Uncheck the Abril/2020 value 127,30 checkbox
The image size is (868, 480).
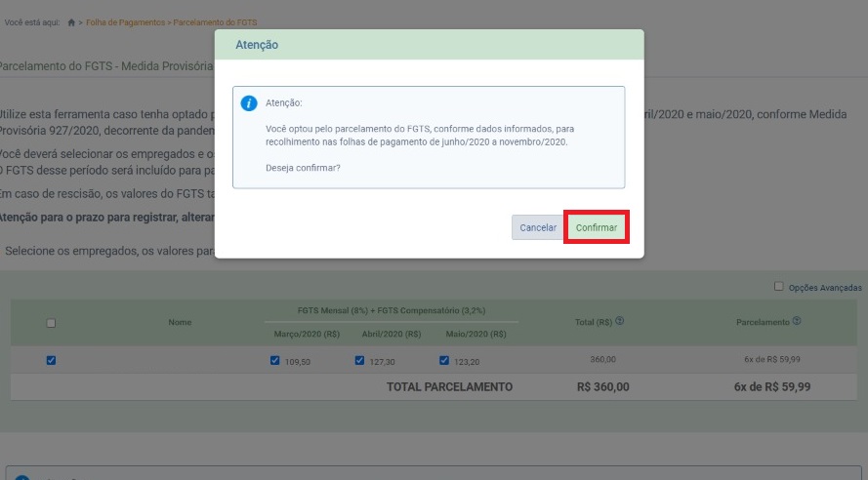(360, 360)
